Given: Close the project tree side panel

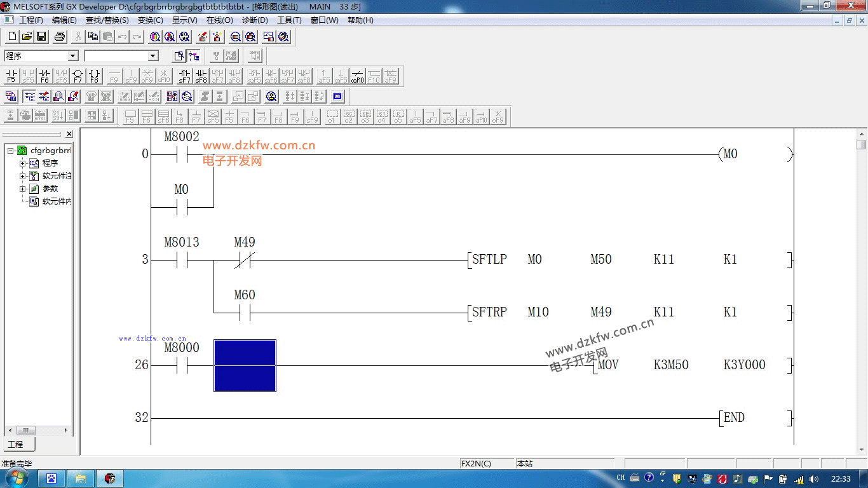Looking at the screenshot, I should [69, 134].
